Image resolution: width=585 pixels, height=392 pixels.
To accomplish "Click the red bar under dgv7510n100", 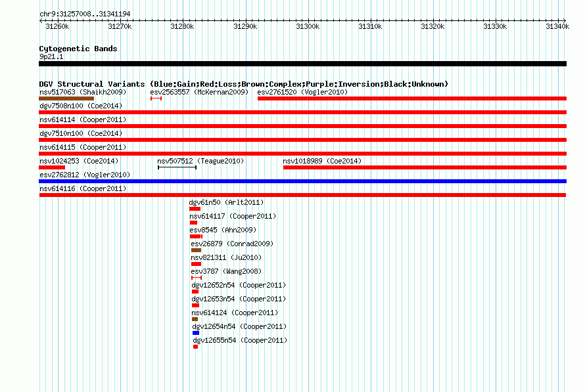I will 302,140.
